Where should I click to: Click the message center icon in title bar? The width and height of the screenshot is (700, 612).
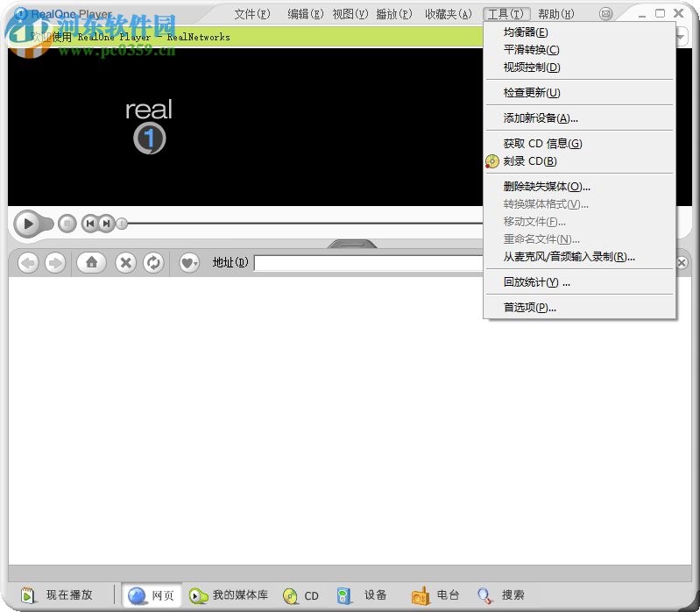(x=605, y=14)
